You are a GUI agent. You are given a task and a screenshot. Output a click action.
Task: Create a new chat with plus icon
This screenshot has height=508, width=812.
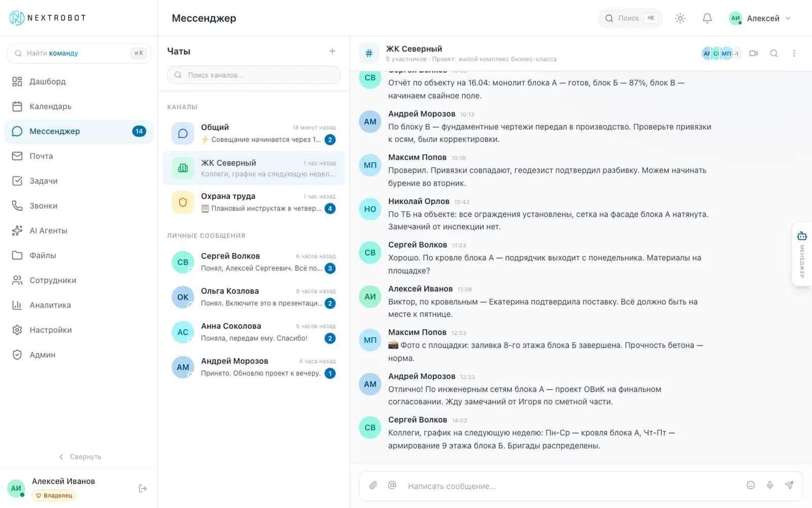tap(332, 51)
